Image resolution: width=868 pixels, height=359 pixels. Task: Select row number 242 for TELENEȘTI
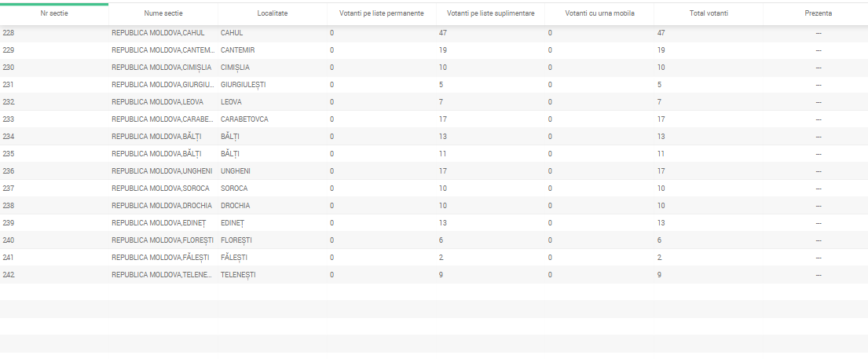(x=434, y=275)
